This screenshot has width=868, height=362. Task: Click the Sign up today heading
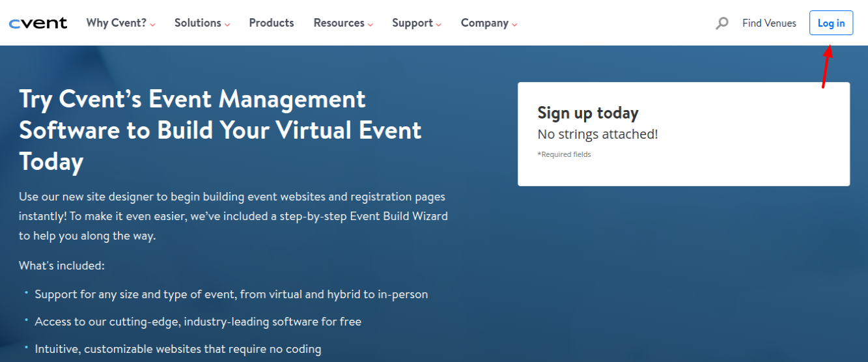(x=588, y=113)
